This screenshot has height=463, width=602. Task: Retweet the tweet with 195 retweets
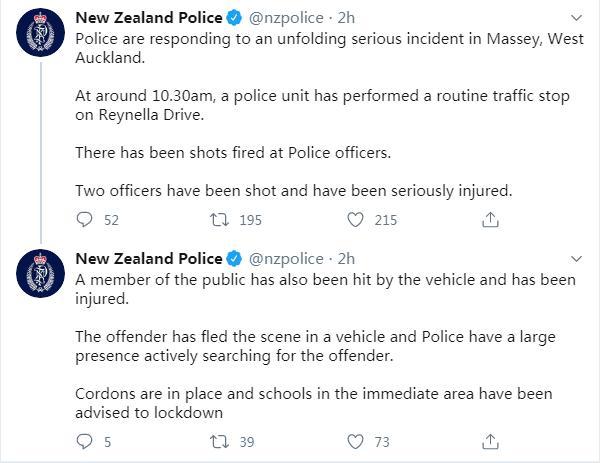click(x=219, y=220)
